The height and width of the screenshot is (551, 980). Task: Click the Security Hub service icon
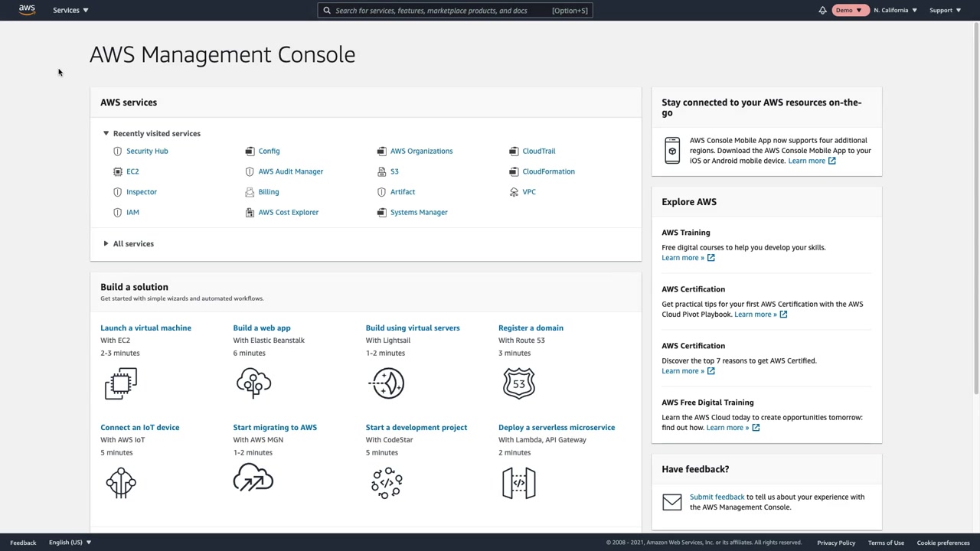(x=117, y=152)
